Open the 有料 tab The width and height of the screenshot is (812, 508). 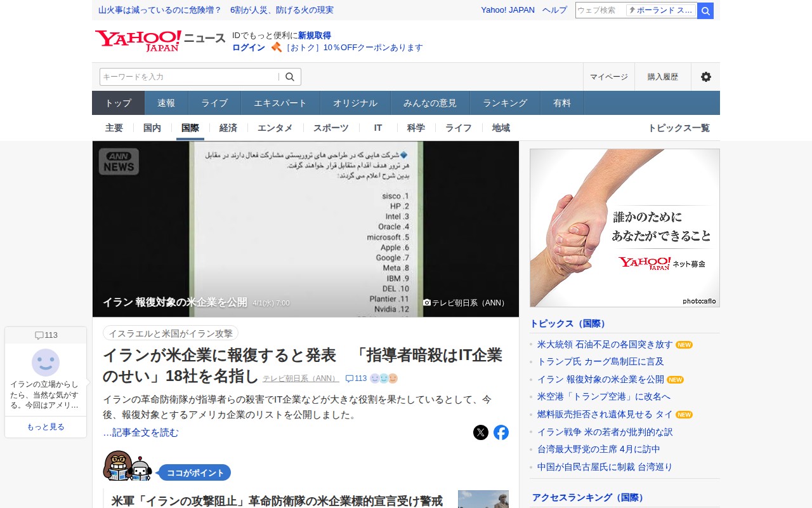click(x=562, y=103)
